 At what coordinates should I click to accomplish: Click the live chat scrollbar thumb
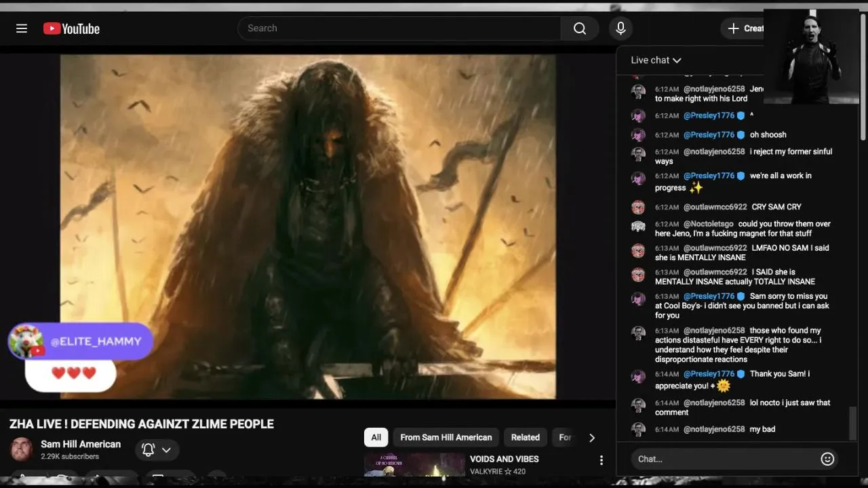pos(853,424)
